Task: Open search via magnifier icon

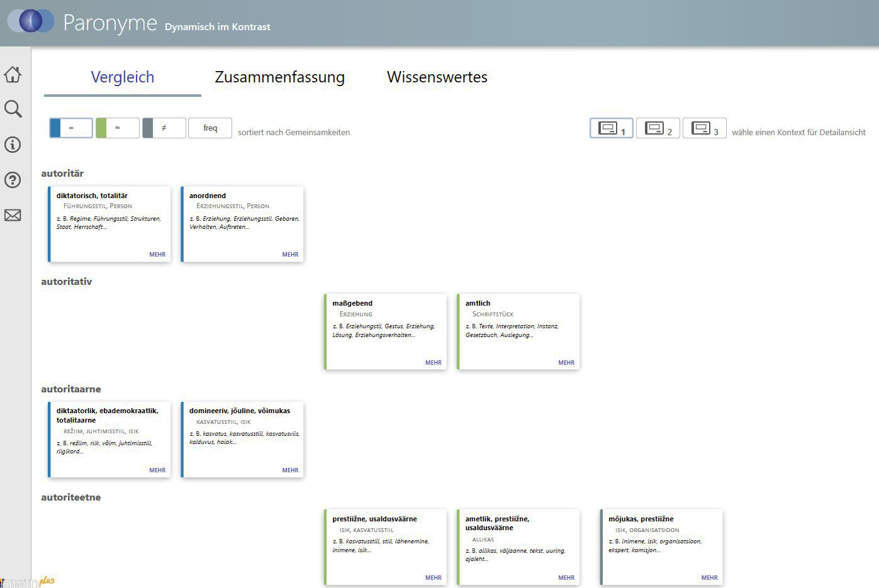Action: 13,109
